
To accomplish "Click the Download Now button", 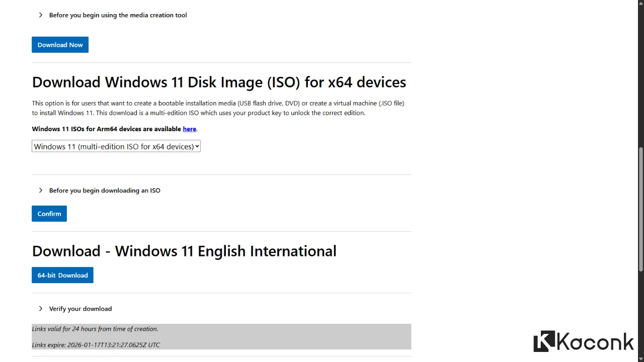I will click(x=60, y=45).
